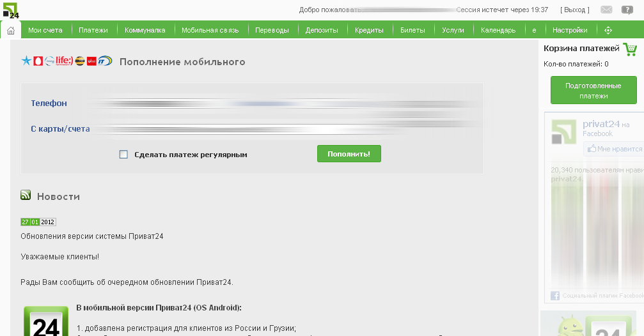Click the Мне нравится Facebook like button
644x336 pixels.
pyautogui.click(x=613, y=149)
